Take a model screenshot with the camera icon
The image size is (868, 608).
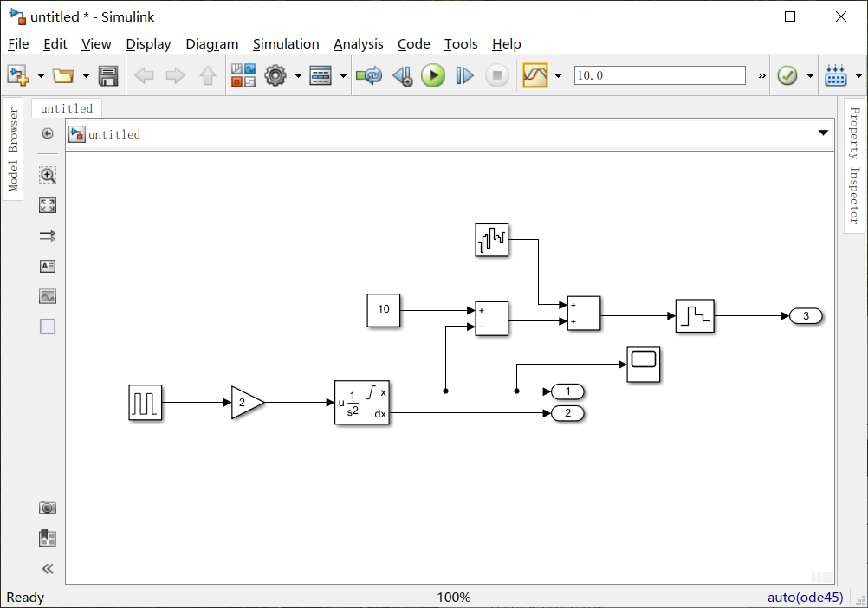[x=48, y=508]
